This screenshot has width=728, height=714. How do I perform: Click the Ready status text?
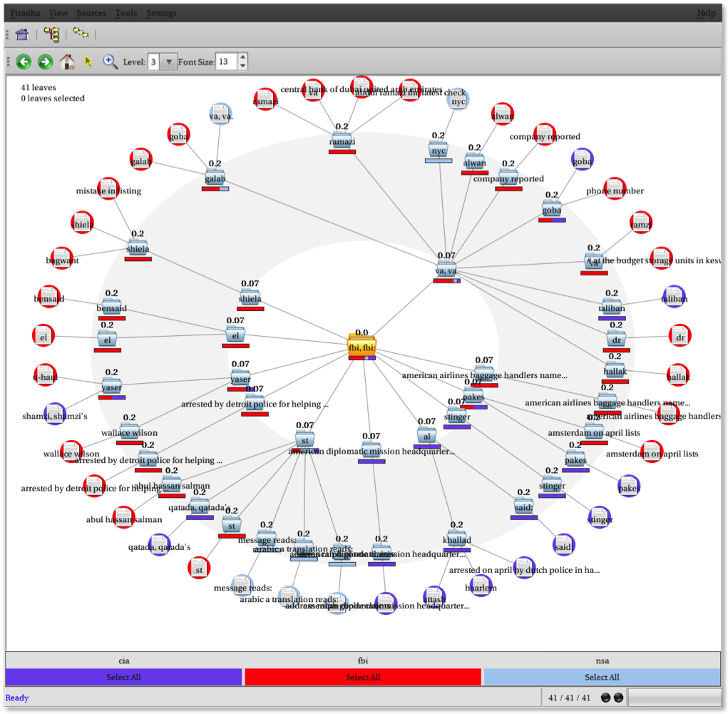point(16,698)
